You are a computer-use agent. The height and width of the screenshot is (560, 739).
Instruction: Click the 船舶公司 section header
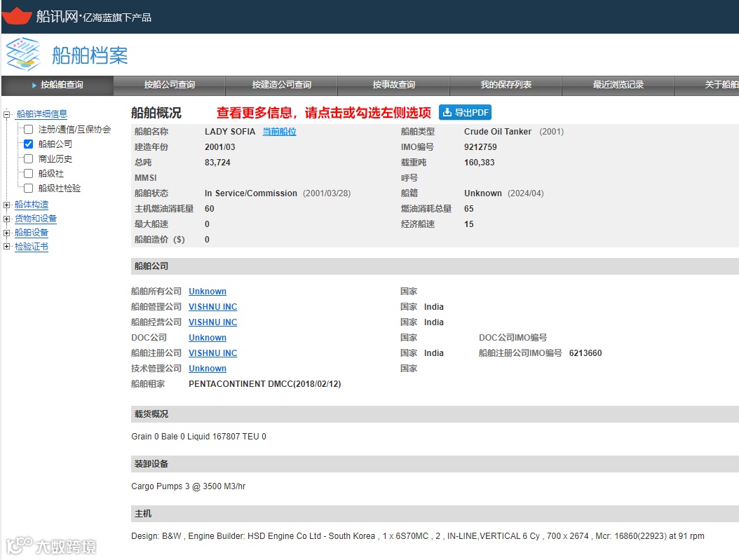[x=435, y=266]
